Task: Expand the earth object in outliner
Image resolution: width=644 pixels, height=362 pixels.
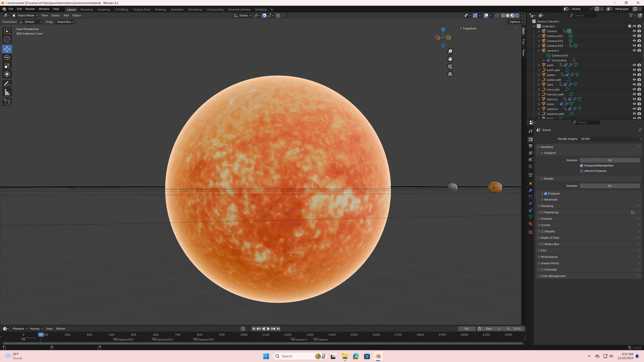Action: click(539, 65)
